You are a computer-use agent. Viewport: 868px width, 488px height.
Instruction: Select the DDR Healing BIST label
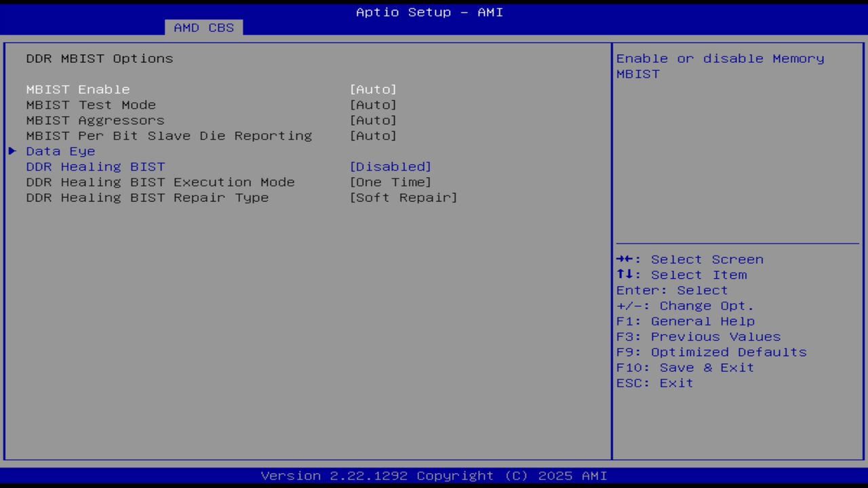[x=96, y=167]
